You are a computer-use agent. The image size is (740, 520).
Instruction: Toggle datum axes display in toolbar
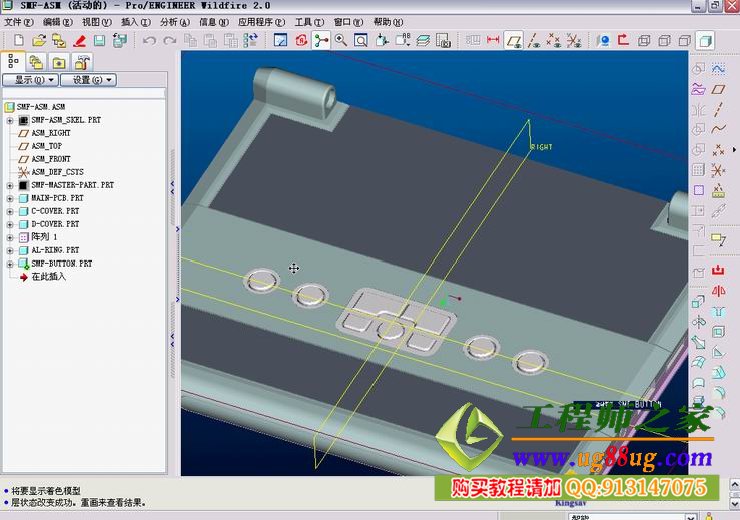pos(533,41)
